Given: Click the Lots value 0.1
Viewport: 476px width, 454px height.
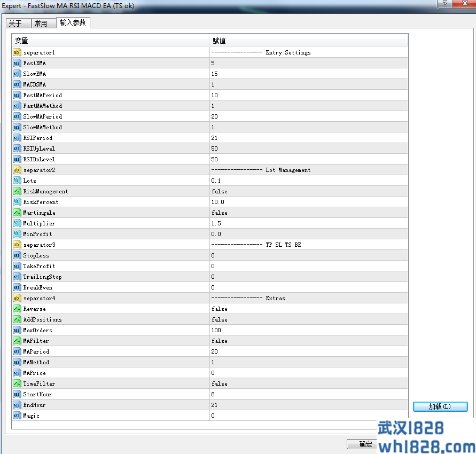Looking at the screenshot, I should tap(216, 181).
